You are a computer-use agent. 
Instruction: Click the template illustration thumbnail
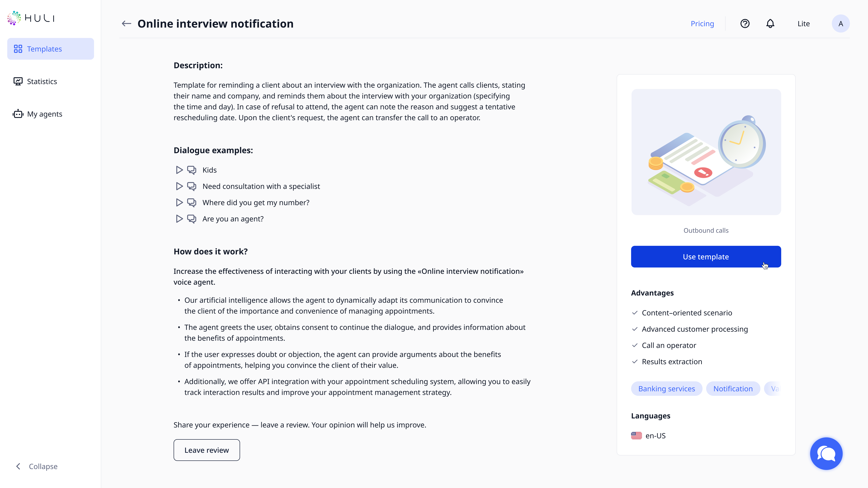coord(706,152)
